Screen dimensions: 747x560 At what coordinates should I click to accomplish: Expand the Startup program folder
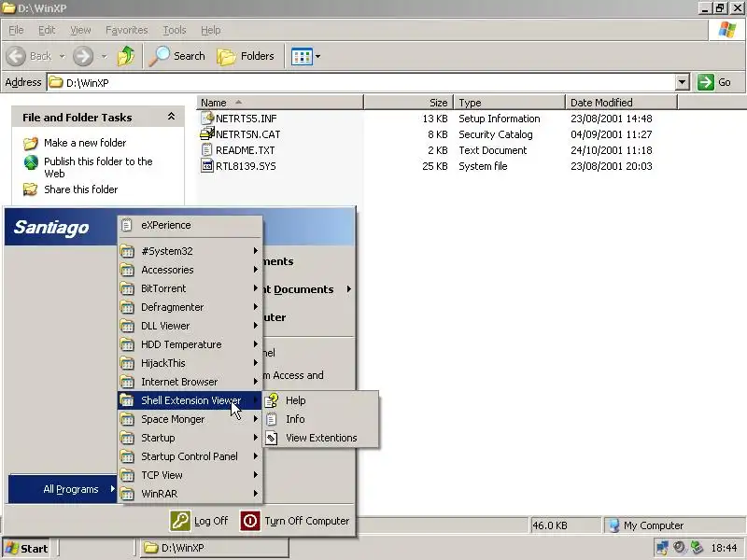click(190, 438)
